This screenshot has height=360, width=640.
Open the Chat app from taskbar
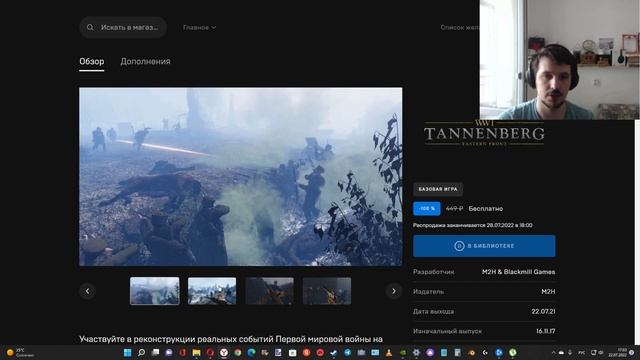tap(169, 352)
